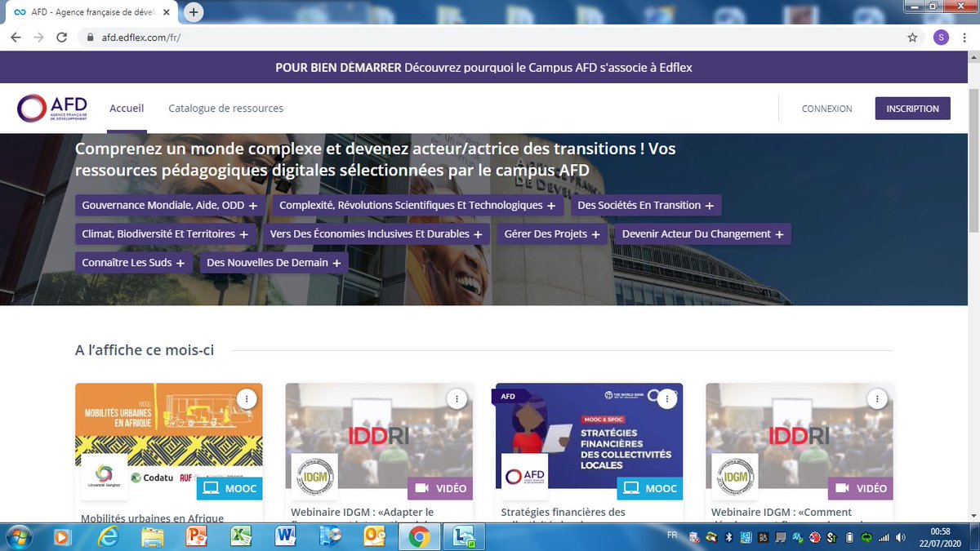The height and width of the screenshot is (551, 980).
Task: Open Chrome profile avatar S
Action: click(x=941, y=38)
